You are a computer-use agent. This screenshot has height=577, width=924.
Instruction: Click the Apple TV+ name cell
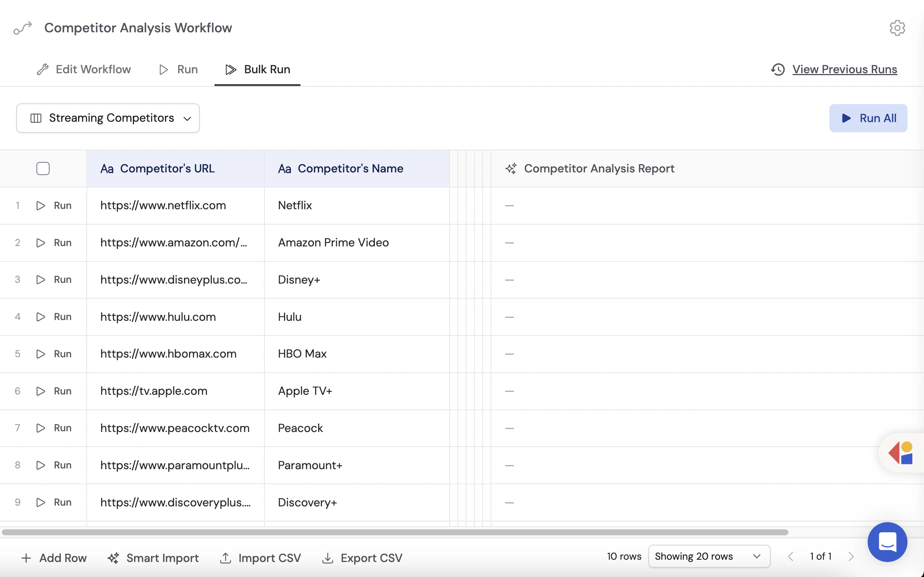357,391
